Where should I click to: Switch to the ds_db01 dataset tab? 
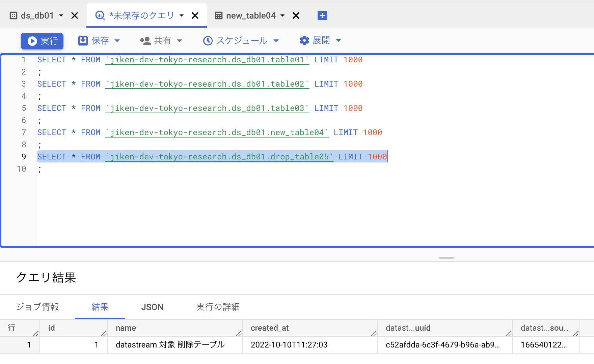pyautogui.click(x=37, y=16)
